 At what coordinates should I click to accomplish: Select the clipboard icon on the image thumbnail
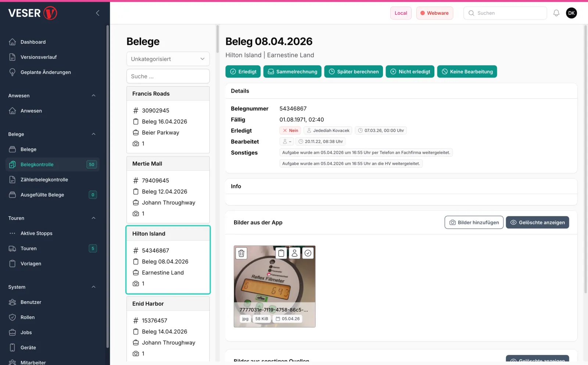pyautogui.click(x=281, y=253)
